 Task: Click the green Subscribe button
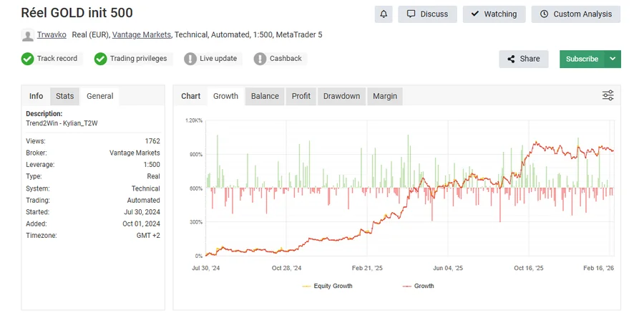click(582, 59)
